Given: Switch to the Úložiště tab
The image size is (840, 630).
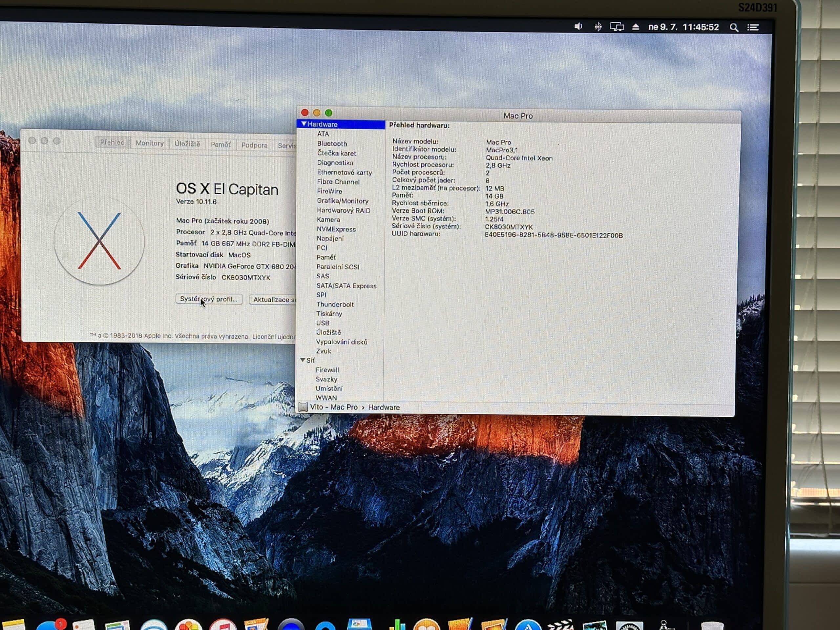Looking at the screenshot, I should (x=187, y=144).
